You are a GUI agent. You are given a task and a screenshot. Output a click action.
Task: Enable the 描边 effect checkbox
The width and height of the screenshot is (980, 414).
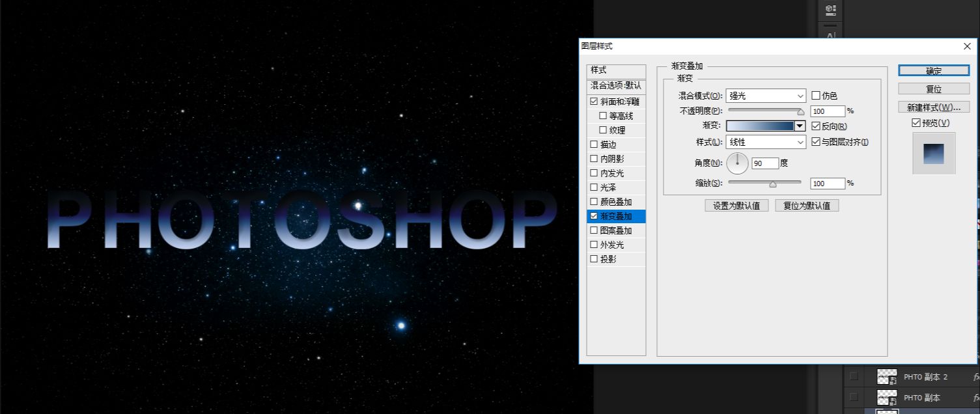point(594,145)
